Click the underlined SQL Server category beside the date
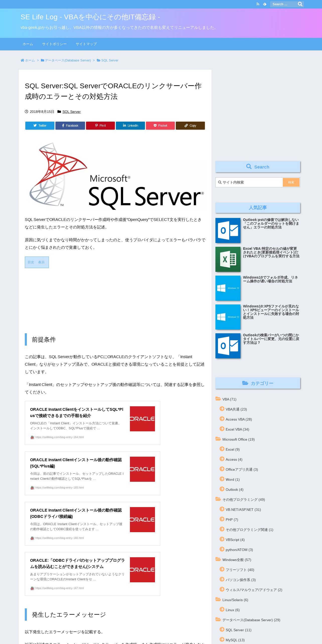 [71, 112]
